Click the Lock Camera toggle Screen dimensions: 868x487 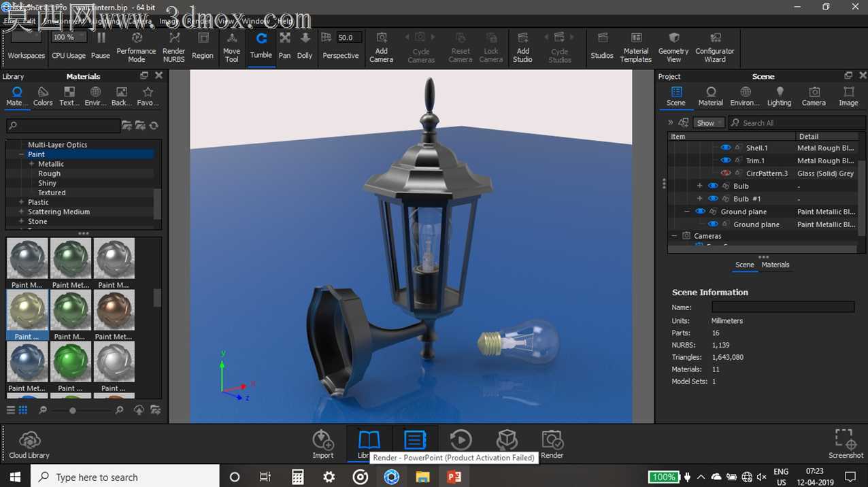click(x=491, y=46)
